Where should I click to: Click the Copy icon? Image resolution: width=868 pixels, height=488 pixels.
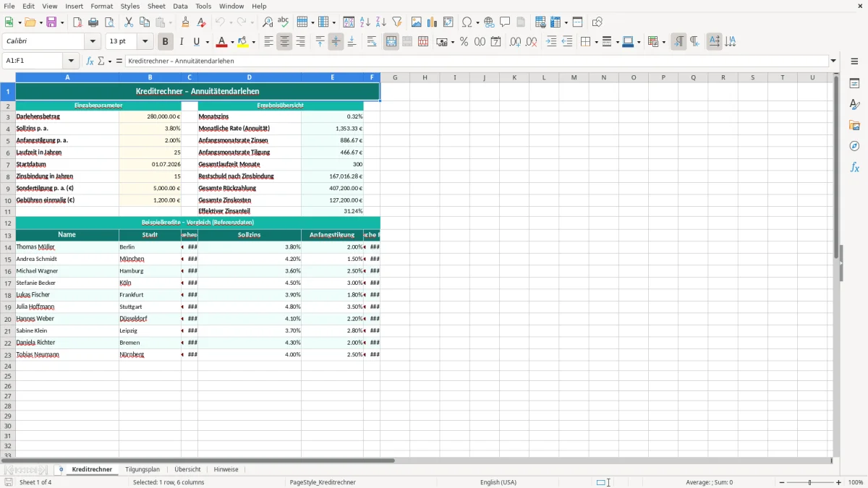coord(145,22)
